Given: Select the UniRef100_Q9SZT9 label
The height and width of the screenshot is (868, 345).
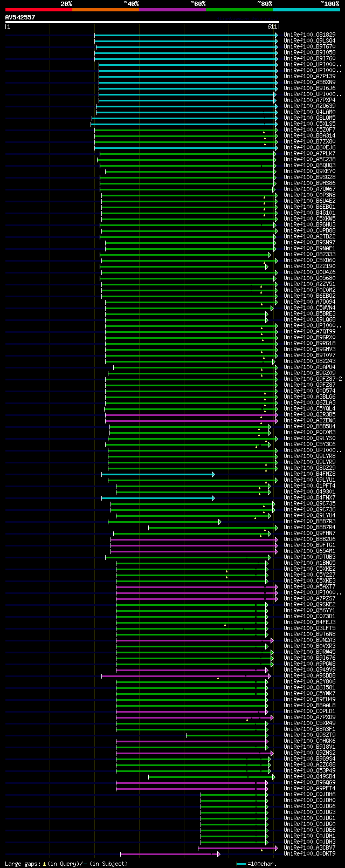Looking at the screenshot, I should (x=309, y=735).
